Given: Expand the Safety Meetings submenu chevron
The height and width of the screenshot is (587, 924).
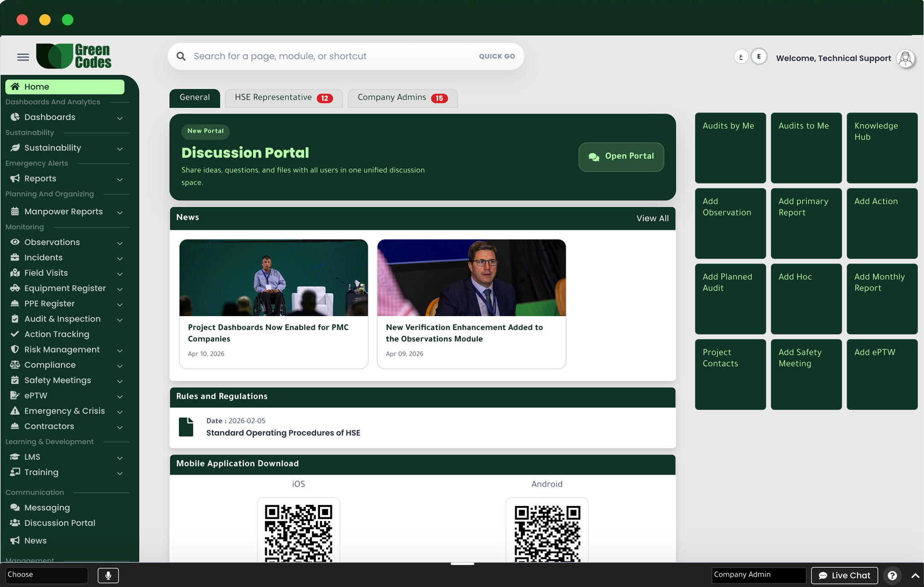Looking at the screenshot, I should tap(120, 381).
